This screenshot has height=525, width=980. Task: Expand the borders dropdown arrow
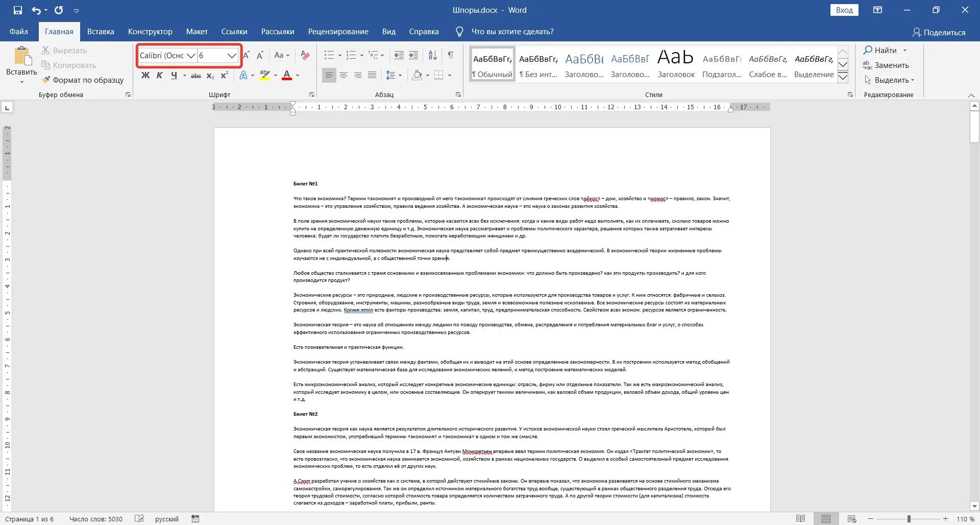[449, 76]
